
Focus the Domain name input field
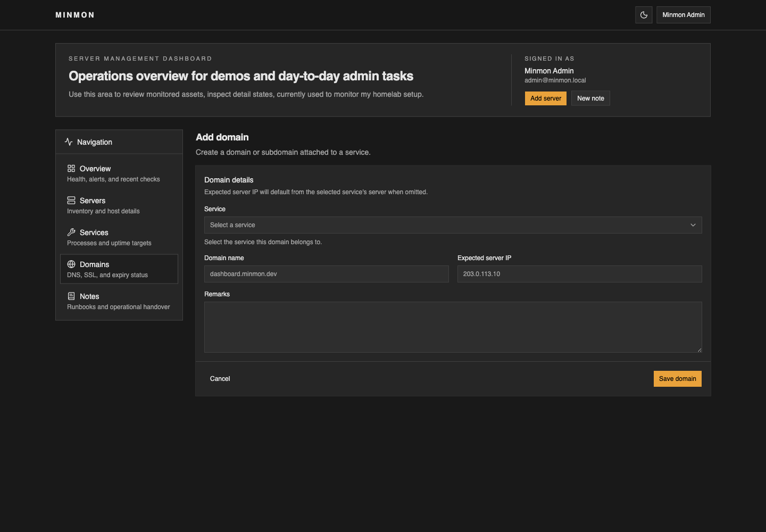pyautogui.click(x=327, y=274)
